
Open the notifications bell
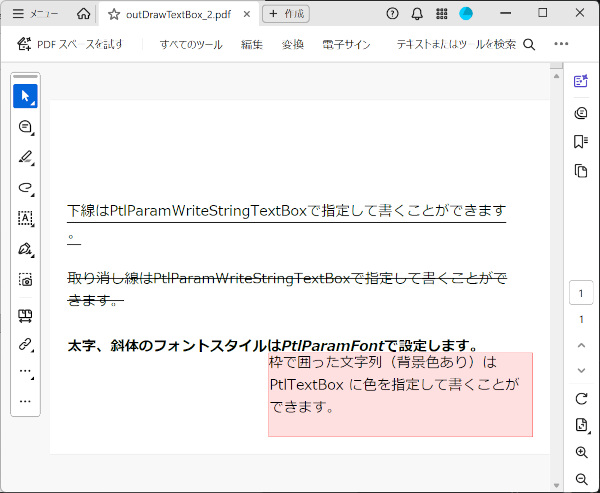coord(417,14)
